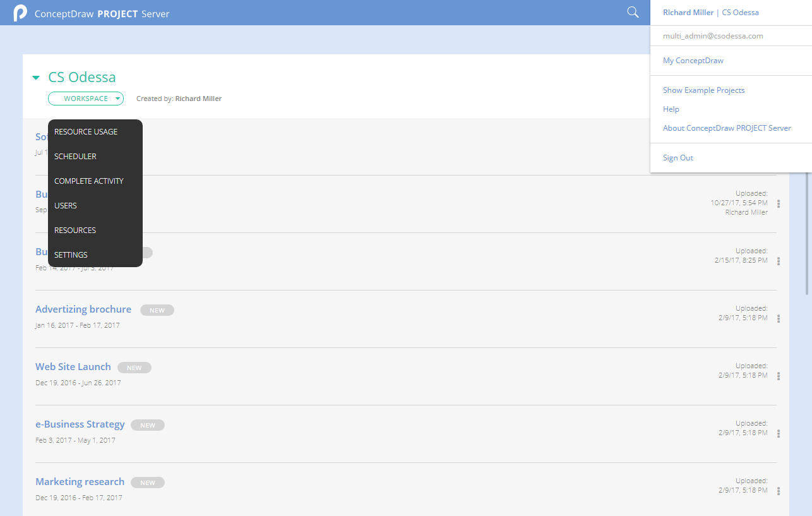Click 'Jan 16, 2017 - Feb 17, 2017' date range

[78, 325]
